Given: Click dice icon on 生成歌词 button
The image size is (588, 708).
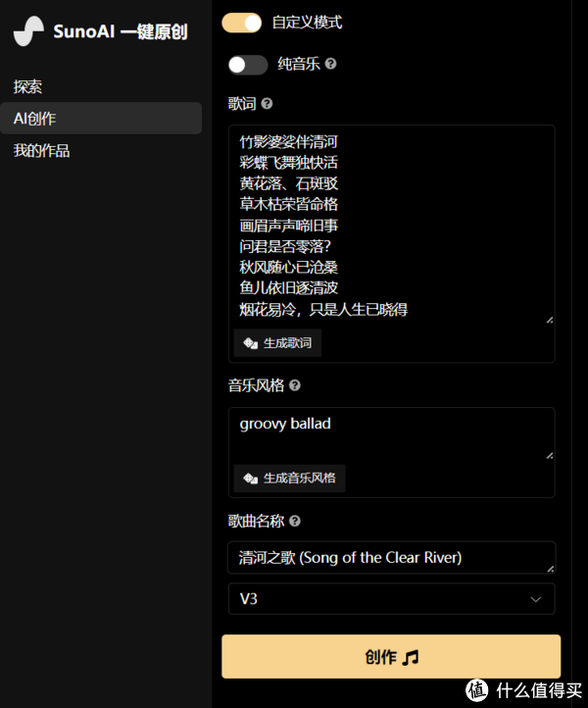Looking at the screenshot, I should pos(250,343).
